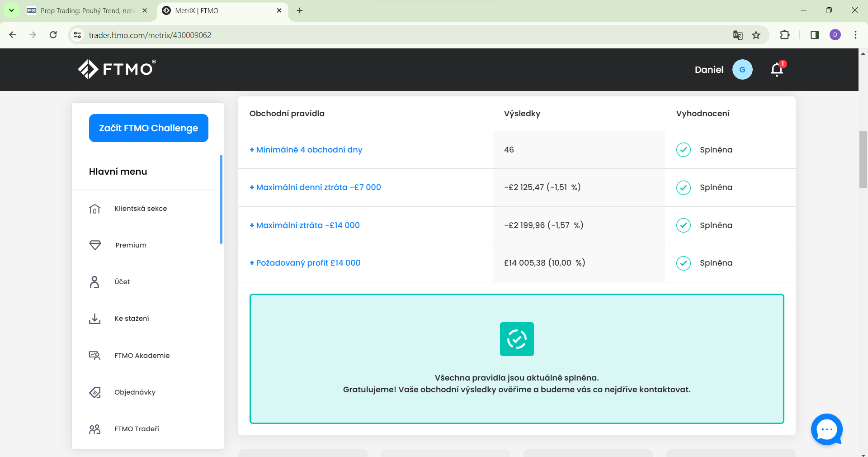The width and height of the screenshot is (868, 457).
Task: Open Objednávky menu item
Action: [135, 392]
